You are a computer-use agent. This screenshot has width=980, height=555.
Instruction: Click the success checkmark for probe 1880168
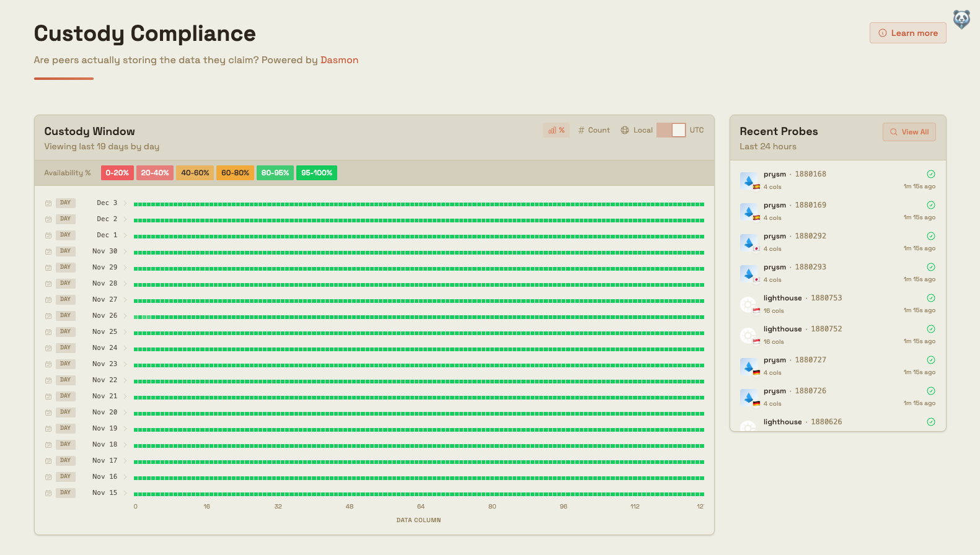point(931,174)
